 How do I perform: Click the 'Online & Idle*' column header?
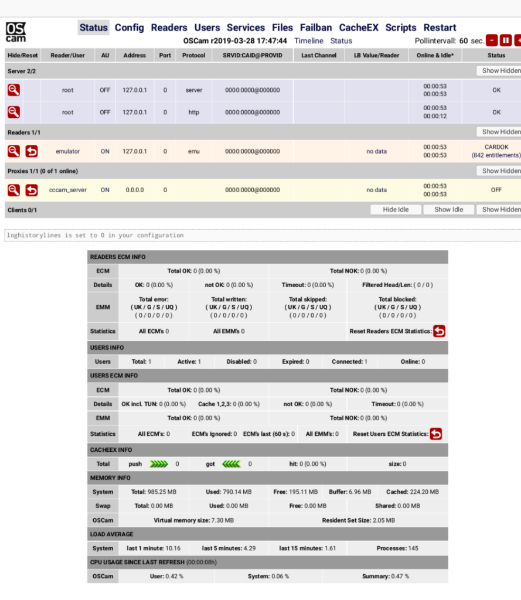(x=435, y=55)
